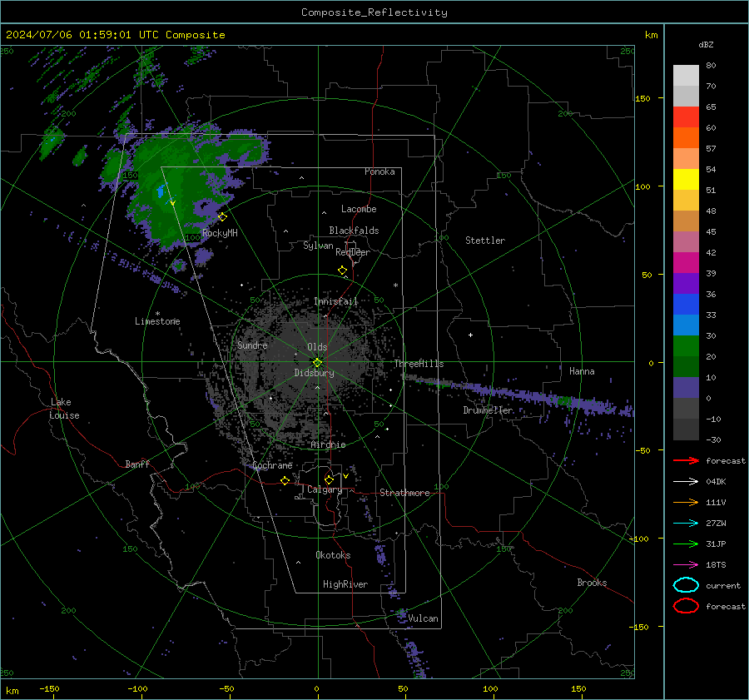
Task: Click the 20 dBZ green swatch
Action: (x=686, y=346)
